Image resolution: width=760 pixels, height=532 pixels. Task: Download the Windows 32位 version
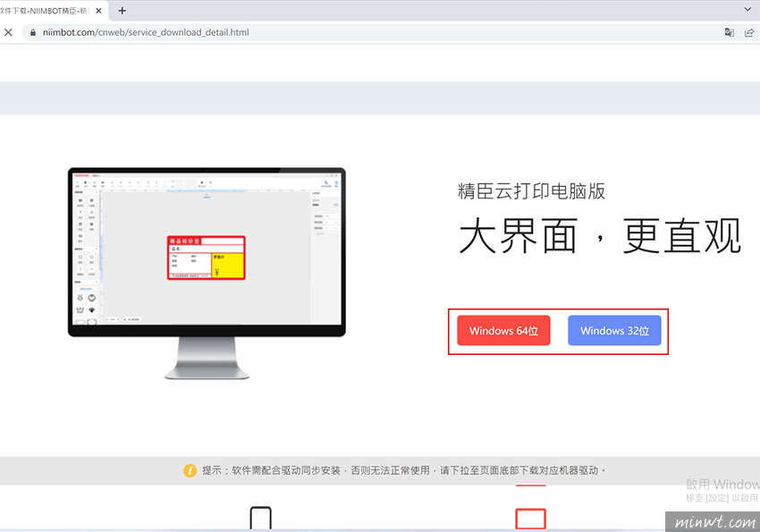pos(614,331)
